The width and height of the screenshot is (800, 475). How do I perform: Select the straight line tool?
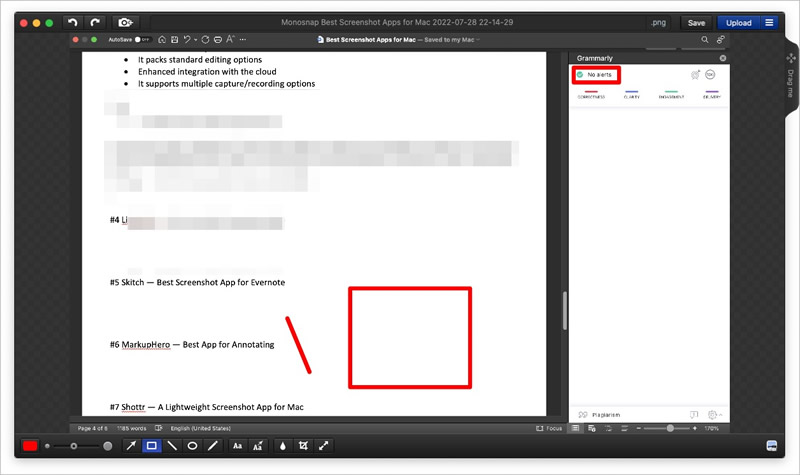[x=172, y=446]
